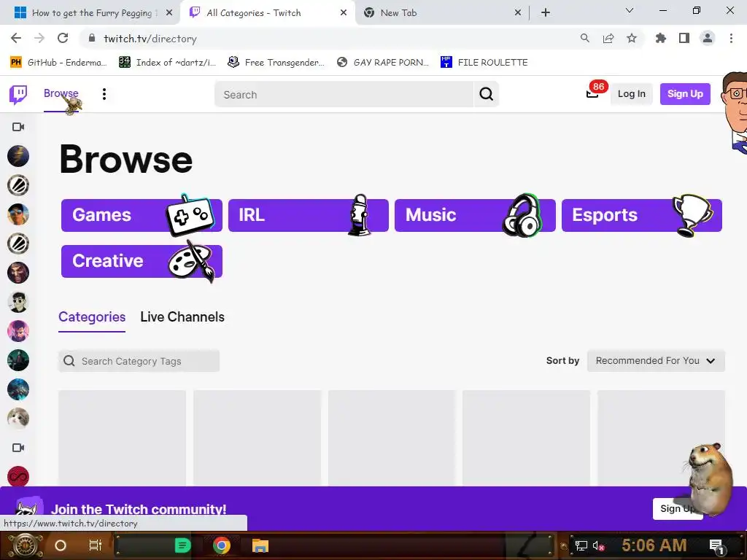Focus the Search Category Tags field
The width and height of the screenshot is (747, 560).
pyautogui.click(x=139, y=361)
